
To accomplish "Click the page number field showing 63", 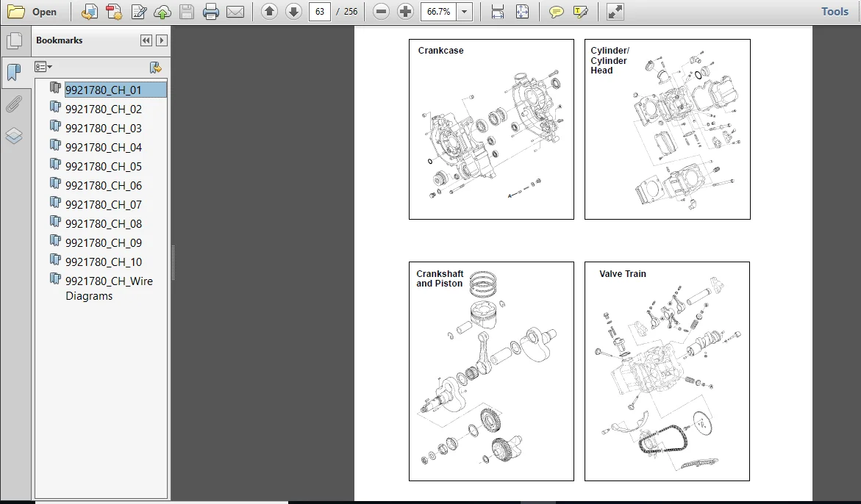I will click(x=320, y=12).
